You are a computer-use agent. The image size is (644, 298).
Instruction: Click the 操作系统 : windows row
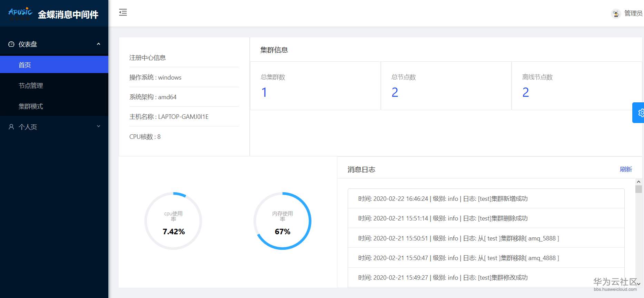(184, 77)
